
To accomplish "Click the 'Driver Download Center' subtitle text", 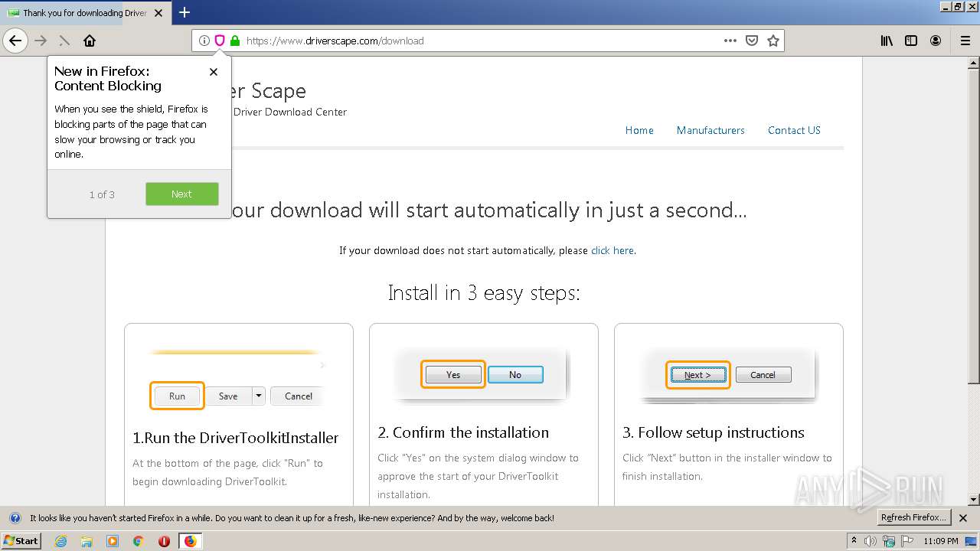I will pyautogui.click(x=290, y=112).
